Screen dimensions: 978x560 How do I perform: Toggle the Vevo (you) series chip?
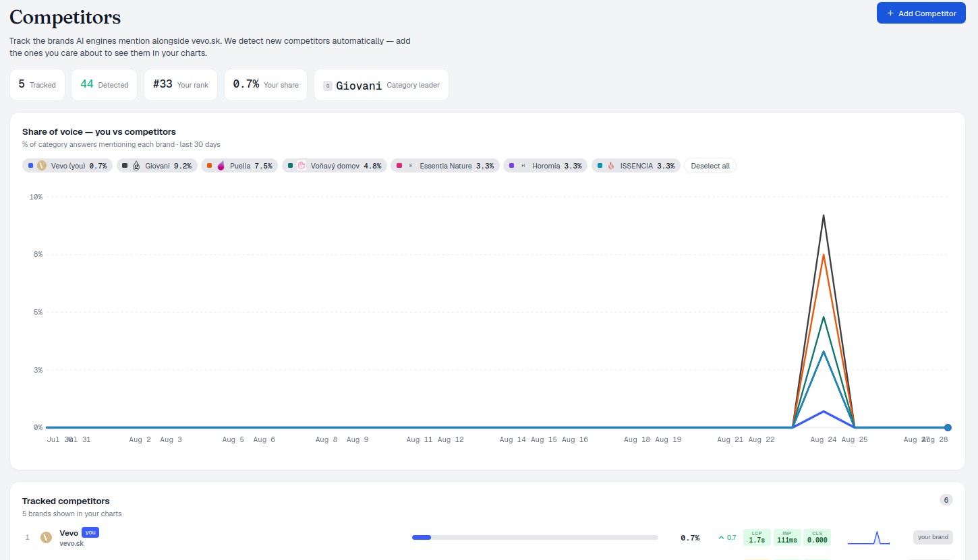pyautogui.click(x=67, y=166)
